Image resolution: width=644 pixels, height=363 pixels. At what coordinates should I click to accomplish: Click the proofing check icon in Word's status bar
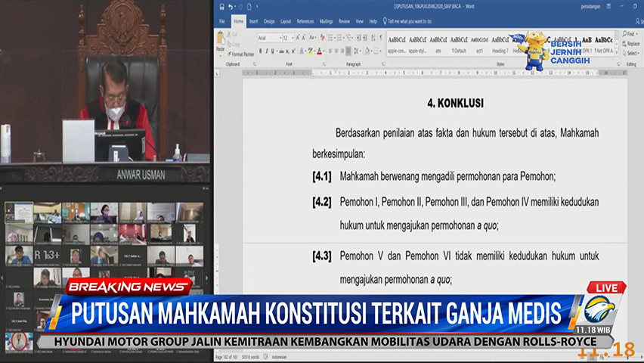pyautogui.click(x=265, y=357)
